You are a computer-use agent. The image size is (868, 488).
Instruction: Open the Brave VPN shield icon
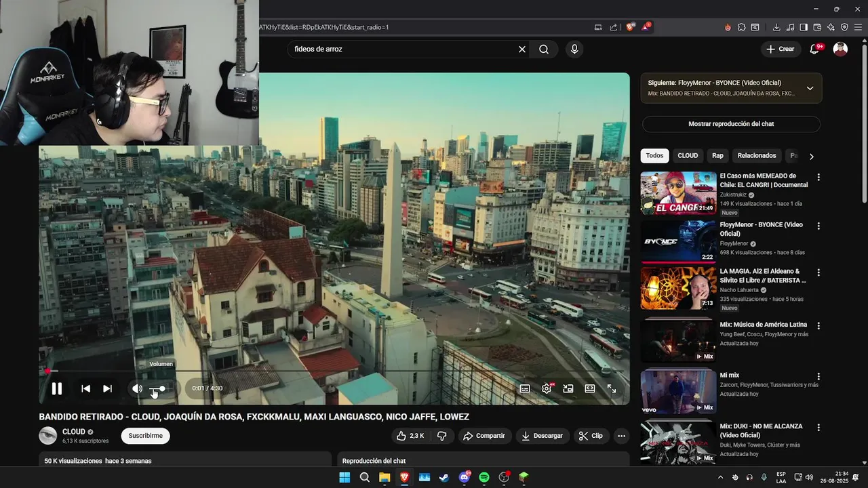coord(844,27)
